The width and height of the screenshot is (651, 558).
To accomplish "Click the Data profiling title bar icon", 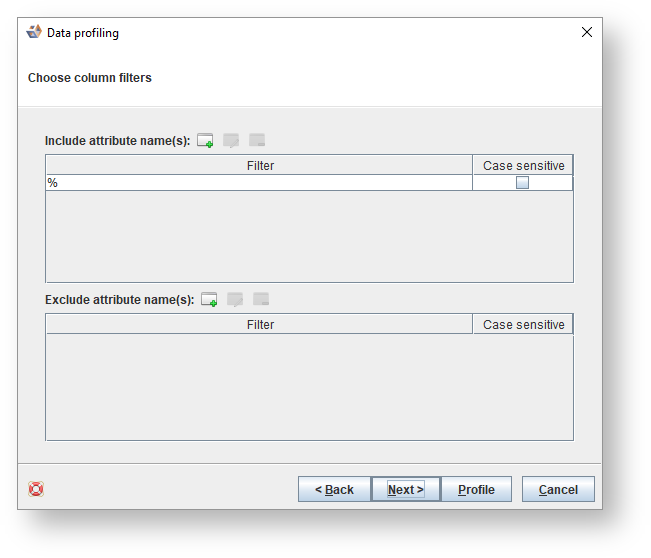I will click(34, 32).
